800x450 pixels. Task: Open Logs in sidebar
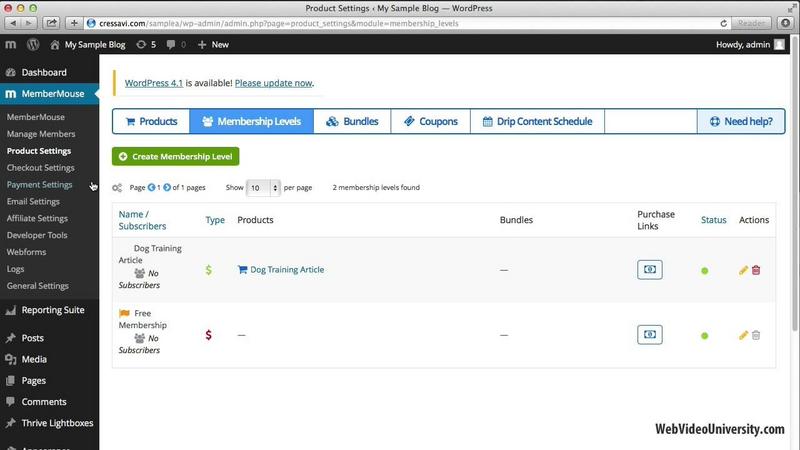point(15,268)
